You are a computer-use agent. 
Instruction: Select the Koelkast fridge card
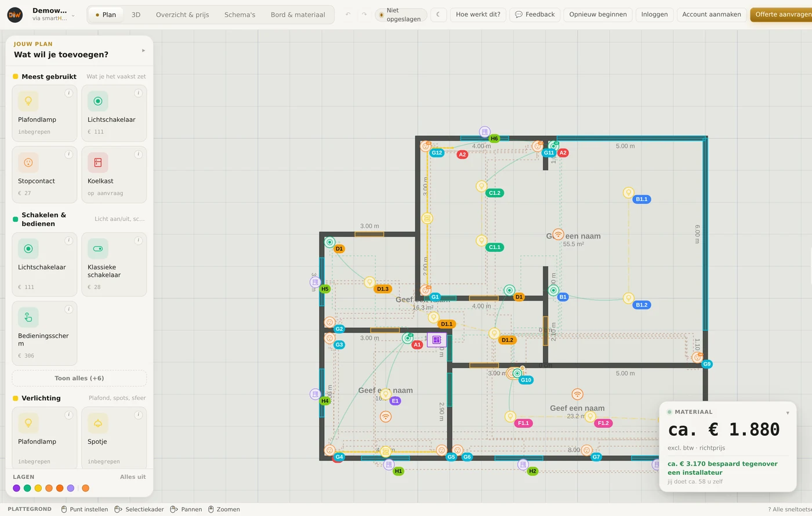click(x=114, y=175)
